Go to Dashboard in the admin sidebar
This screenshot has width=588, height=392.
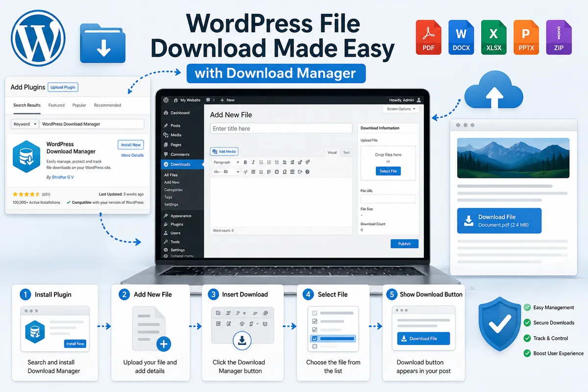(176, 113)
